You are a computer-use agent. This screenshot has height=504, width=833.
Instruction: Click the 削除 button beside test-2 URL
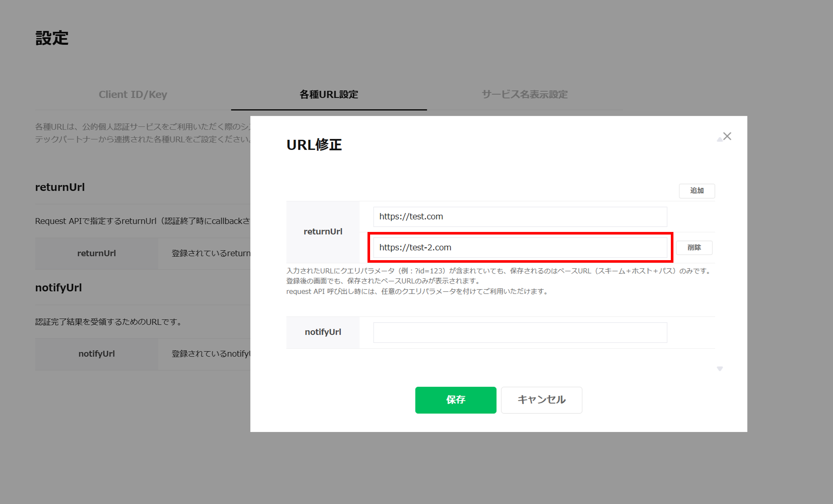point(694,247)
